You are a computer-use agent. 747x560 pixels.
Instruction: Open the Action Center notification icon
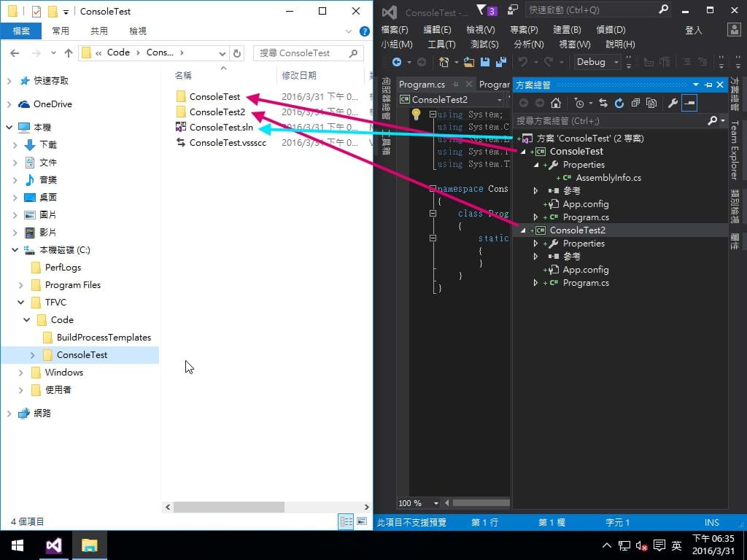click(x=659, y=545)
